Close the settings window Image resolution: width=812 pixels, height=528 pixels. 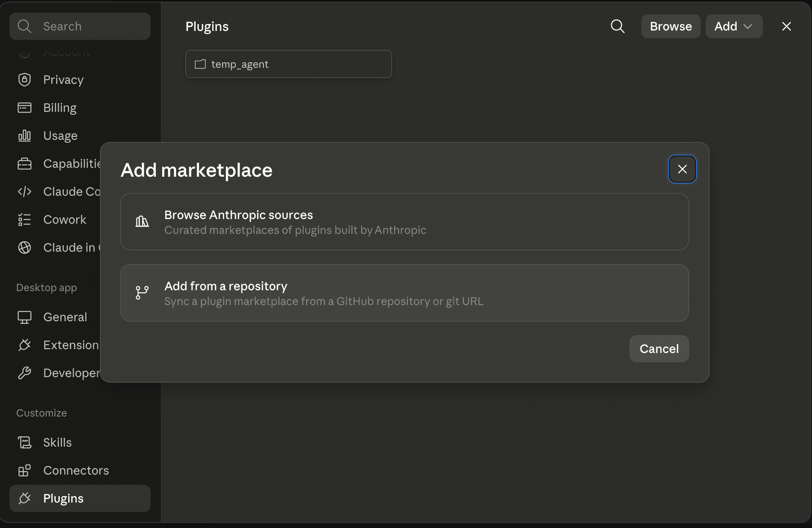[787, 26]
